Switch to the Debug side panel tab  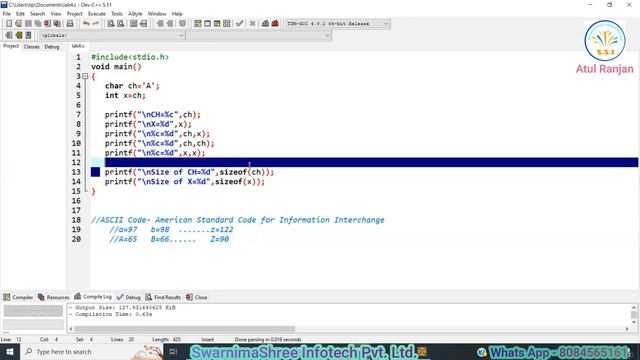[x=52, y=47]
